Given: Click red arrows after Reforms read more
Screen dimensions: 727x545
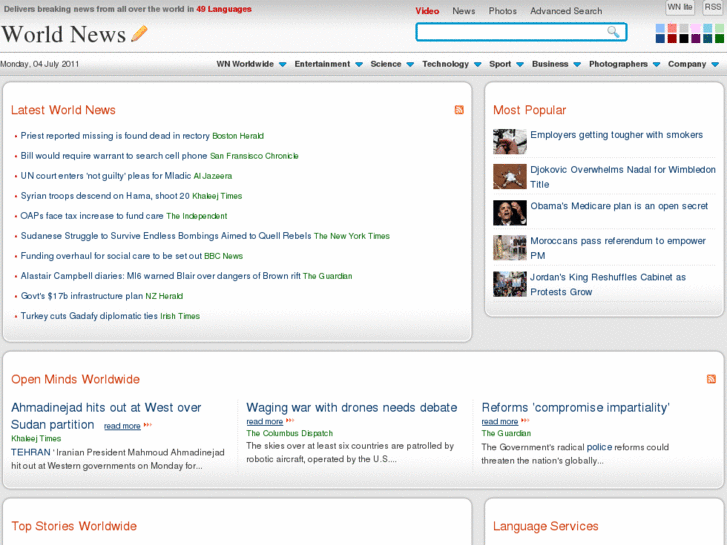Looking at the screenshot, I should click(525, 420).
